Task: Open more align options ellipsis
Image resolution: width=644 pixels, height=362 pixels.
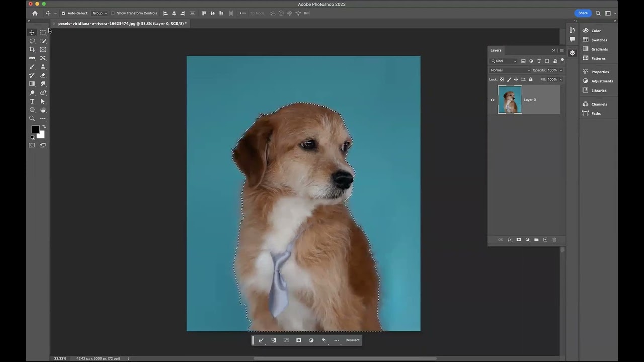Action: click(x=243, y=13)
